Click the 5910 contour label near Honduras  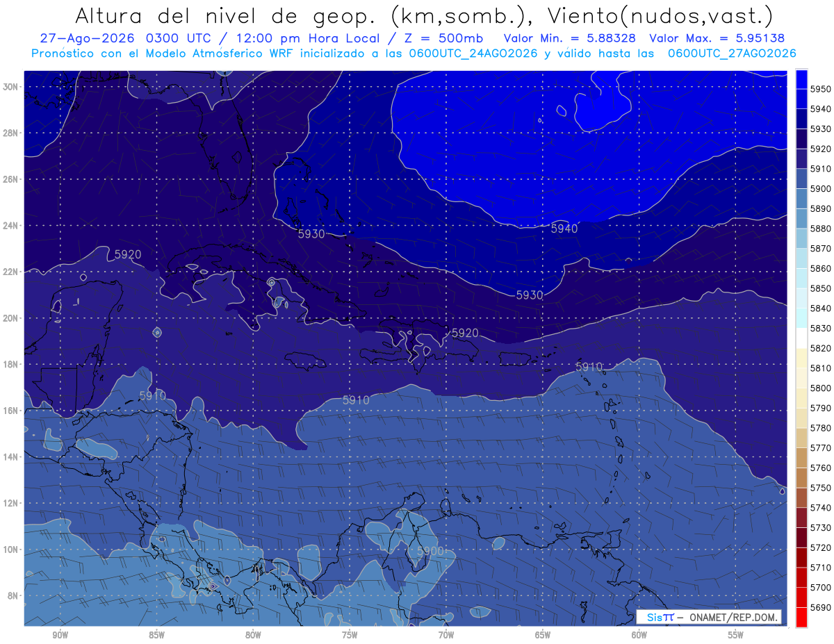[152, 396]
